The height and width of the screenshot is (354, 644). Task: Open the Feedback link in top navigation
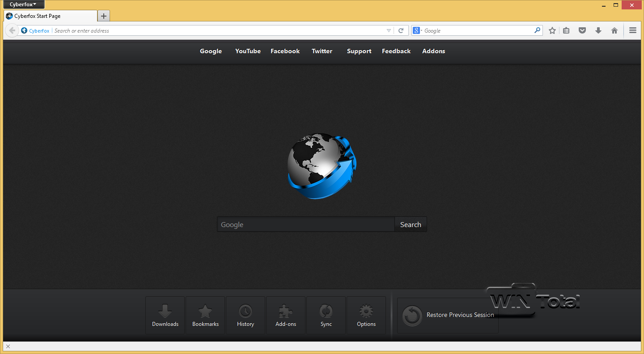(396, 51)
